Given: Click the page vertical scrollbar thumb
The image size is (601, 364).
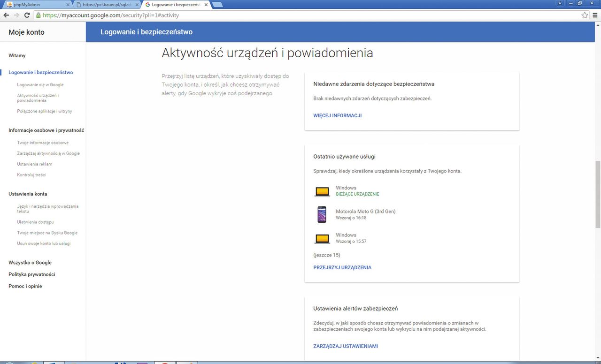Looking at the screenshot, I should (598, 194).
